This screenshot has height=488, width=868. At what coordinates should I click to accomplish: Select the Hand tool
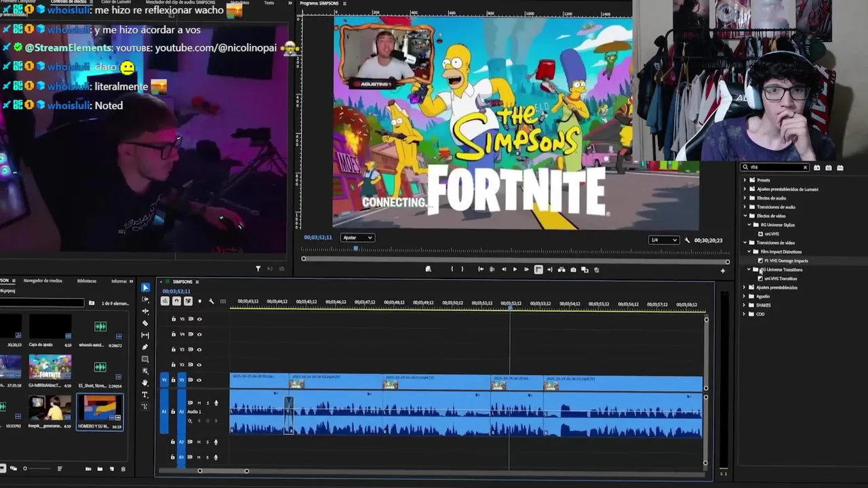(x=145, y=383)
